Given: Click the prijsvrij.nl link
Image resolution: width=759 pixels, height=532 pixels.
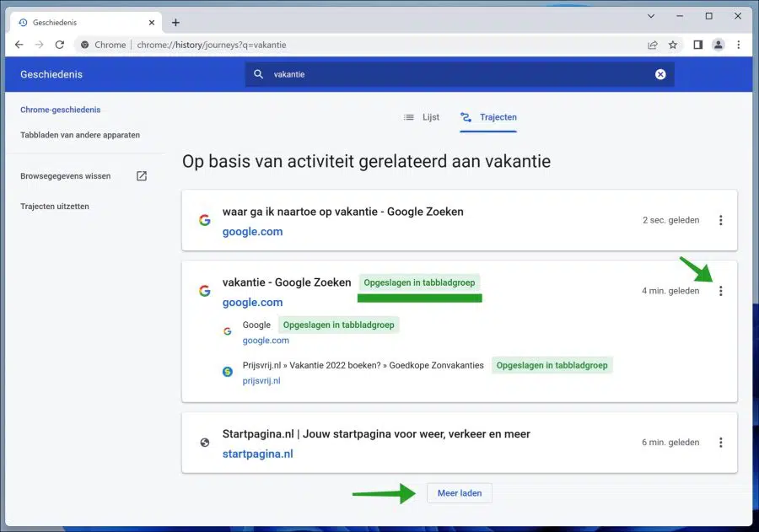Looking at the screenshot, I should tap(261, 381).
